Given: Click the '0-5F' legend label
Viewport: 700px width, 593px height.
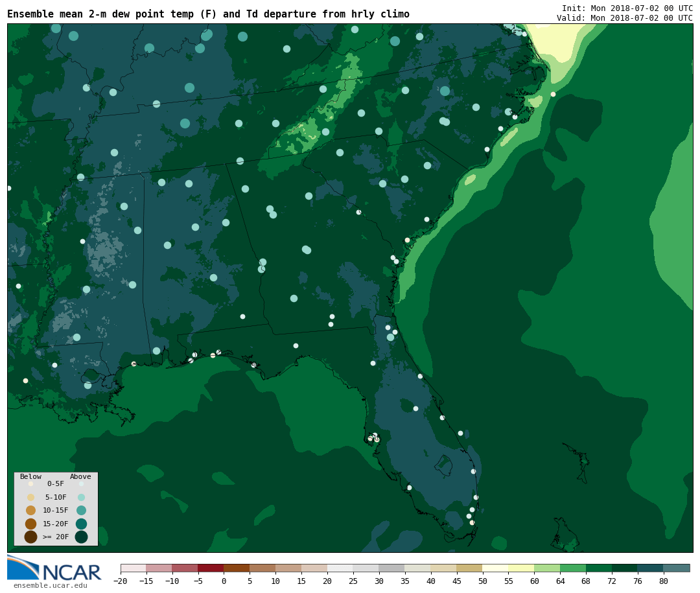Looking at the screenshot, I should click(56, 483).
